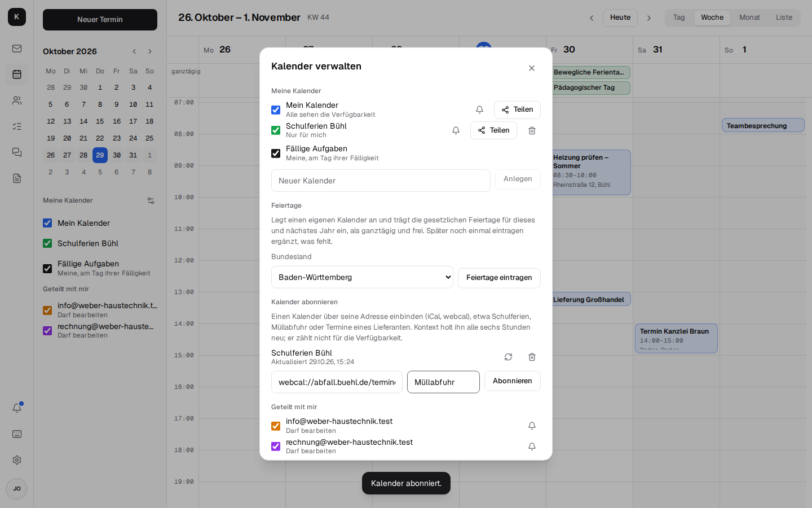812x508 pixels.
Task: Remove the Schulferien Bühl subscription updated 29.10.26
Action: (x=532, y=357)
